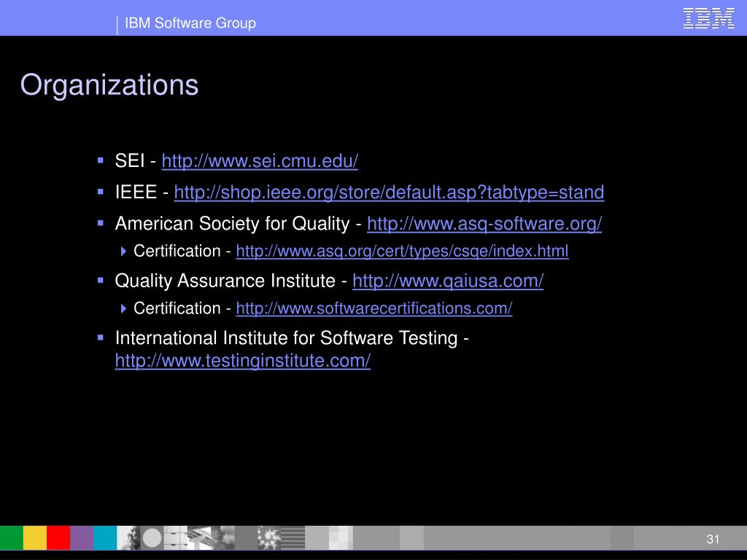Open the SEI link http://www.sei.cmu.edu/
Viewport: 747px width, 560px height.
coord(260,161)
